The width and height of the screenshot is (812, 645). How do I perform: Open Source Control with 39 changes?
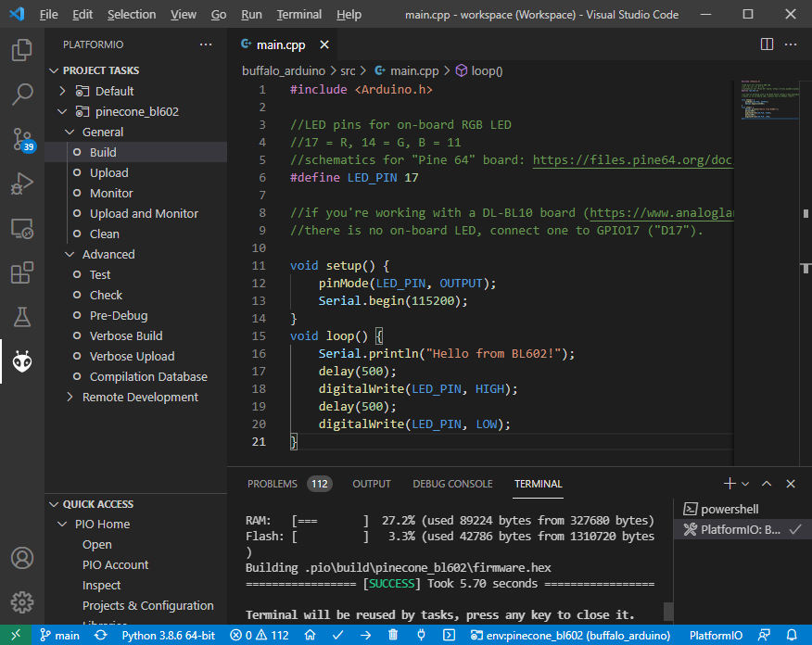click(x=22, y=139)
